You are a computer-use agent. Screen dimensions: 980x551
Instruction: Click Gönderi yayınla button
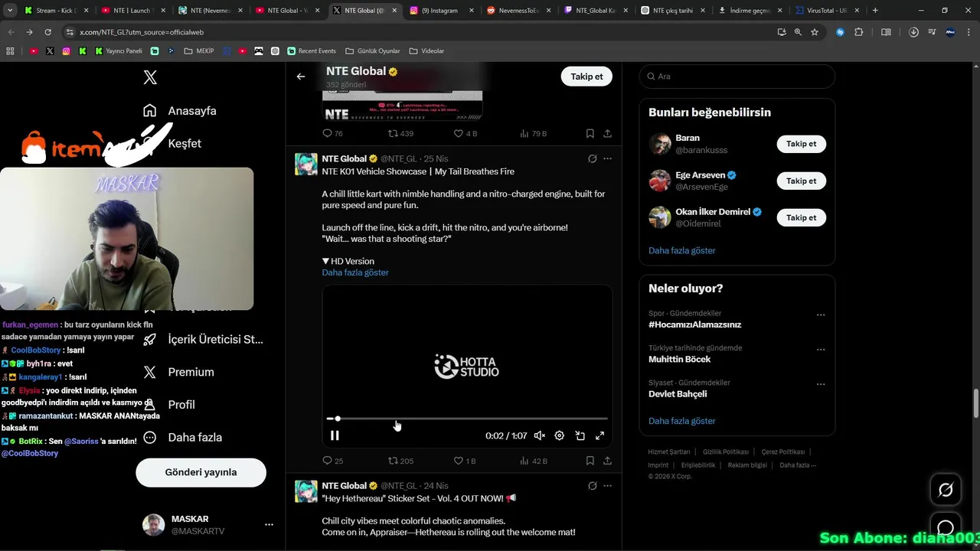[201, 472]
